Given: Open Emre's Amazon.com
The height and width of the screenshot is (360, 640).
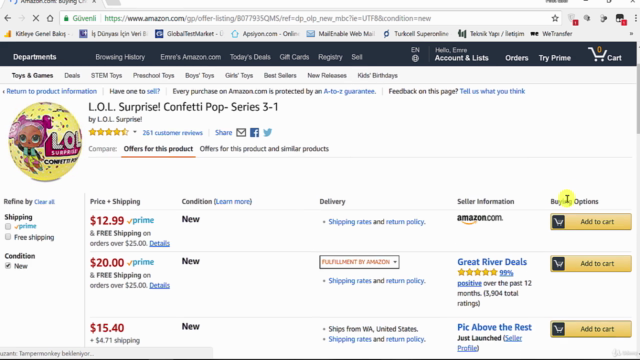Looking at the screenshot, I should point(190,57).
